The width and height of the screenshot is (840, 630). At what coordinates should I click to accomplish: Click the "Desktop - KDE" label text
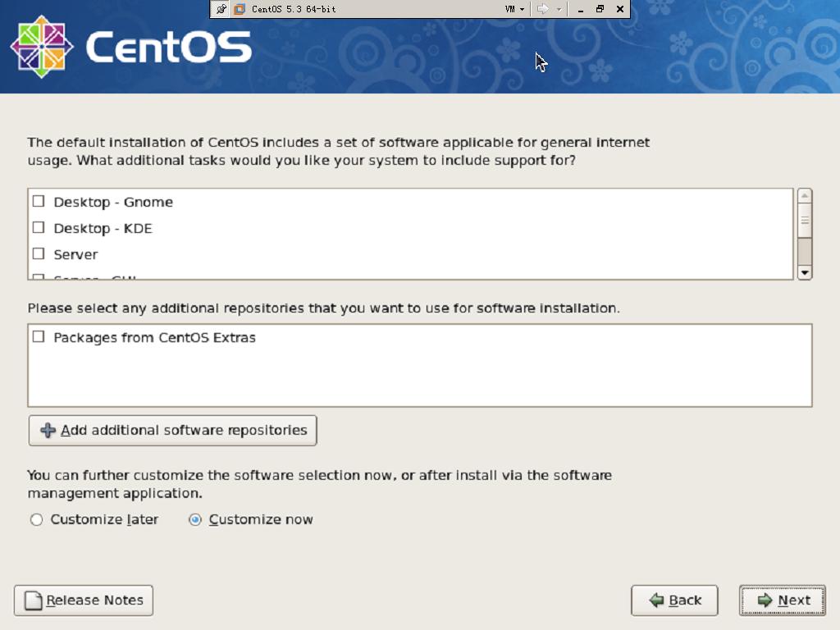tap(103, 228)
